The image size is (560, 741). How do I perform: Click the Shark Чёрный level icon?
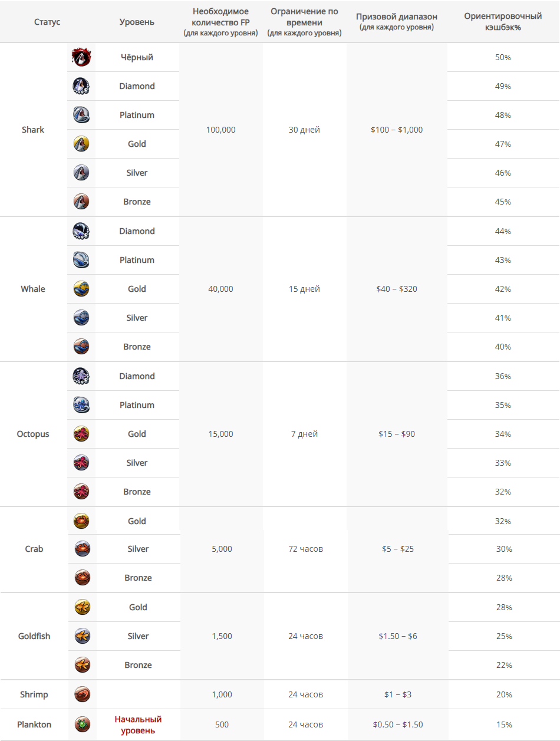click(81, 57)
